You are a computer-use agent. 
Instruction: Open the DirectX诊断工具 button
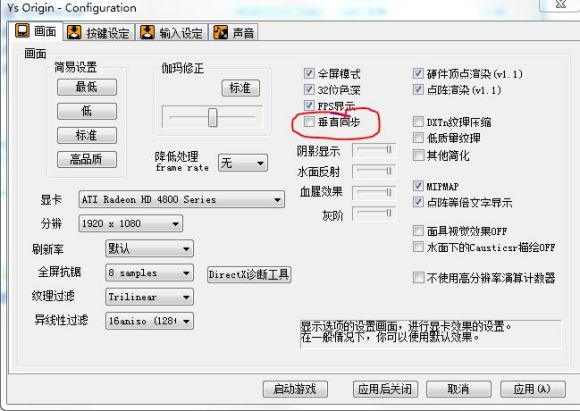click(249, 274)
